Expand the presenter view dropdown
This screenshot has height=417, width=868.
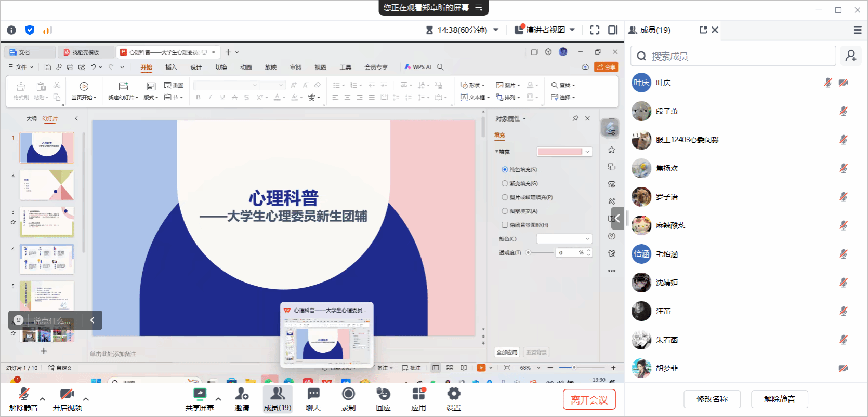[x=572, y=30]
